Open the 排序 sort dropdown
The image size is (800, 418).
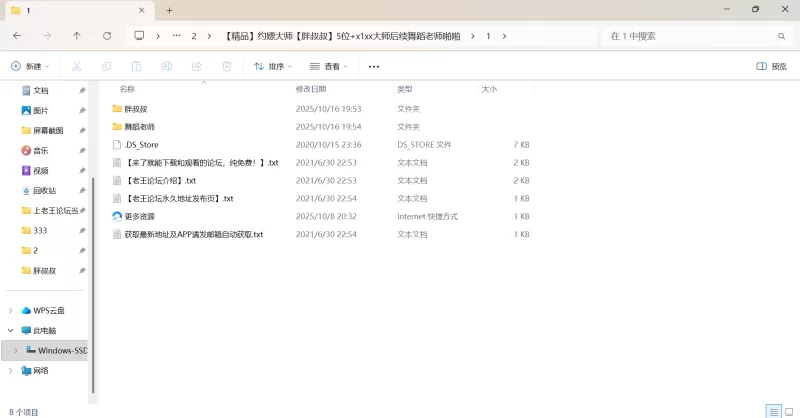tap(273, 67)
